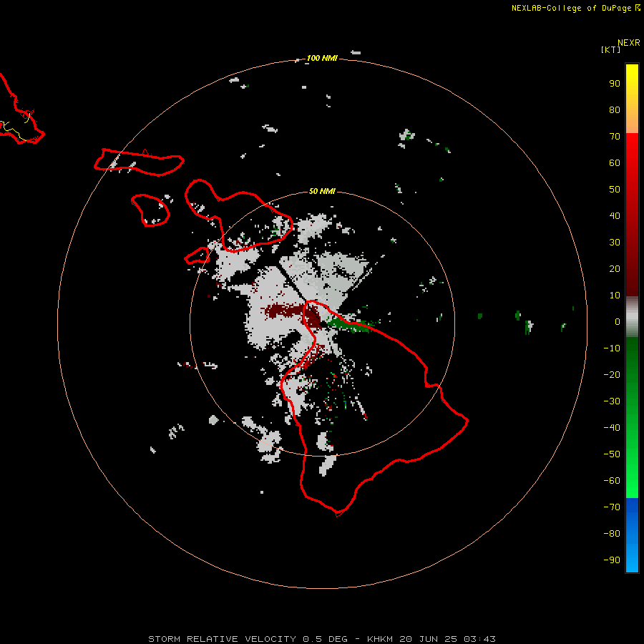This screenshot has height=644, width=644.
Task: Click the [KT] units label
Action: [x=610, y=49]
